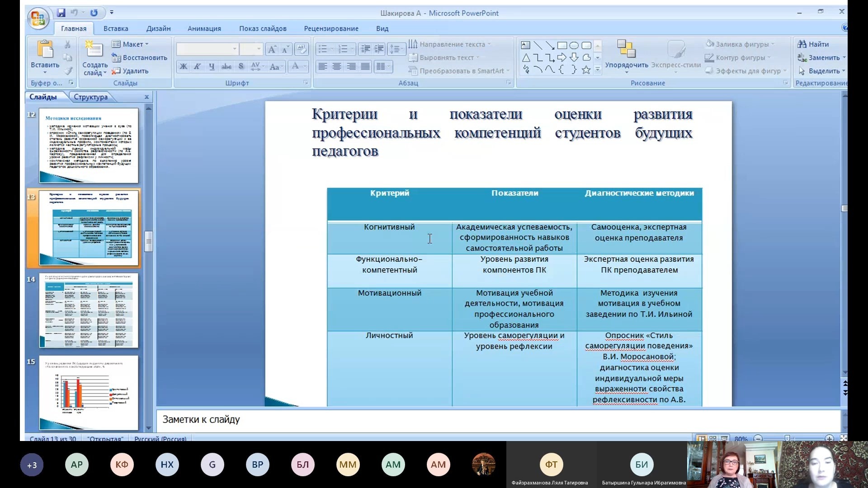Image resolution: width=868 pixels, height=488 pixels.
Task: Decrease font size with small A icon
Action: (x=285, y=49)
